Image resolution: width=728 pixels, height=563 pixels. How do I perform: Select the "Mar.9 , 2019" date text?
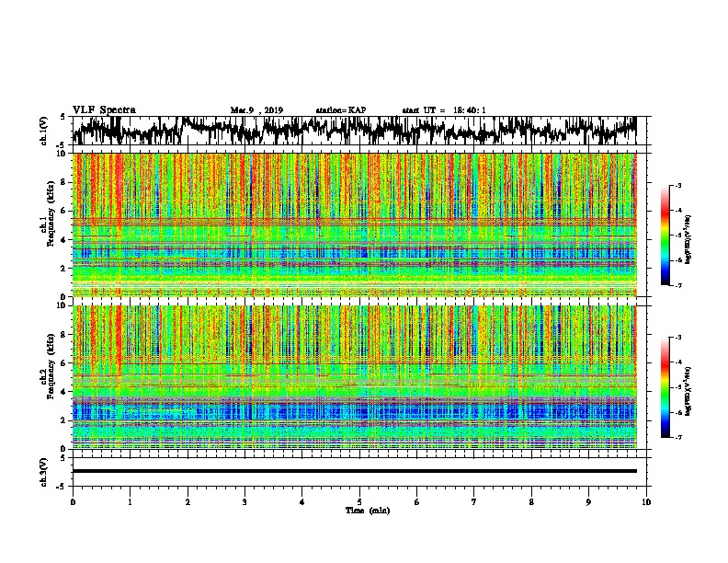click(256, 110)
